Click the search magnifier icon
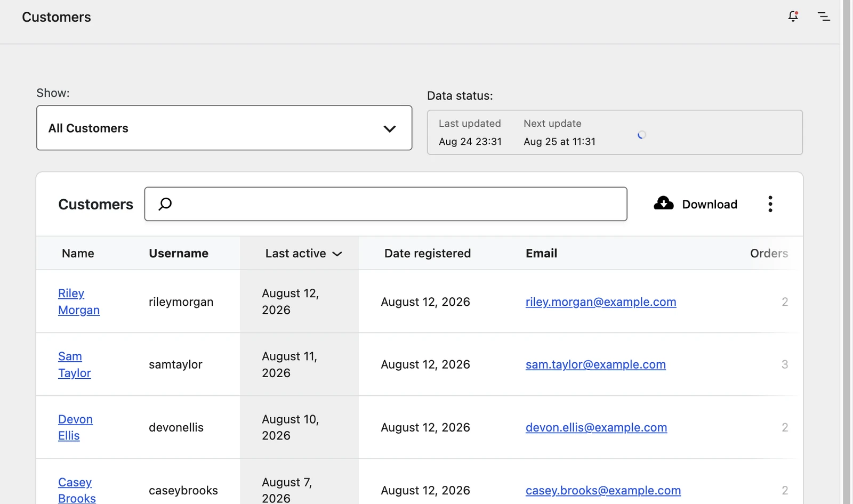The width and height of the screenshot is (853, 504). (x=165, y=204)
